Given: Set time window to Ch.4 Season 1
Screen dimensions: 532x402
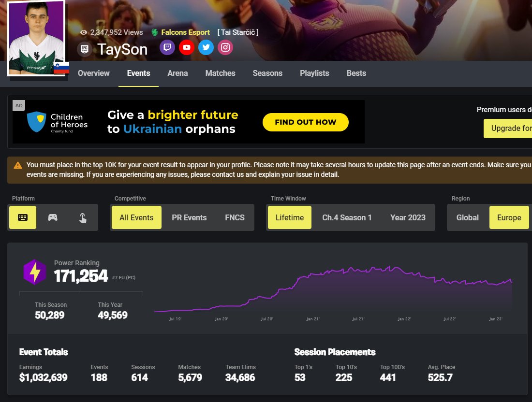Looking at the screenshot, I should pos(347,217).
